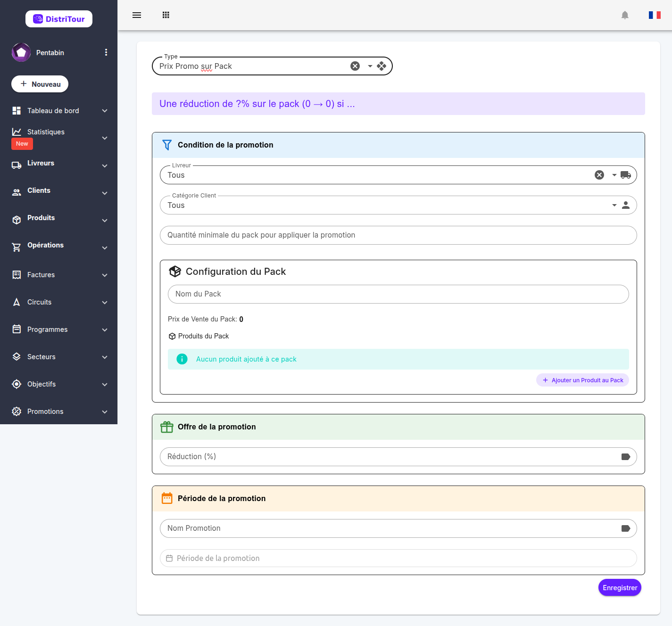This screenshot has width=672, height=626.
Task: Click the truck icon in Livreur field
Action: (626, 175)
